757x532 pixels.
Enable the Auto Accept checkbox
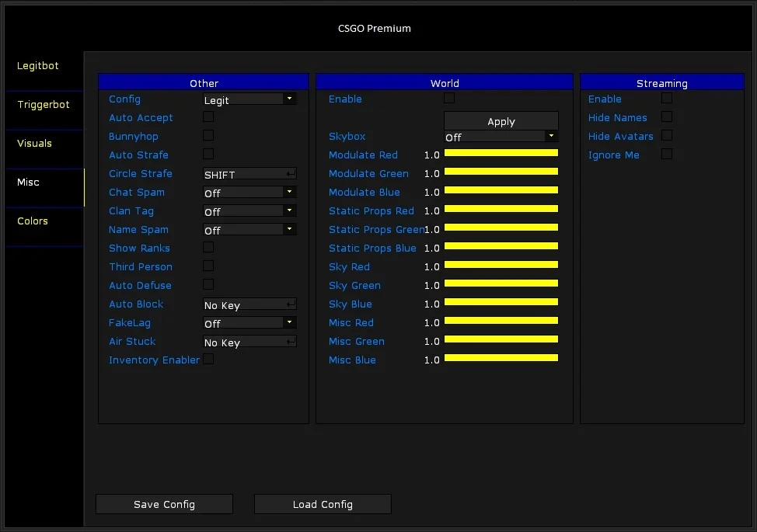(208, 116)
